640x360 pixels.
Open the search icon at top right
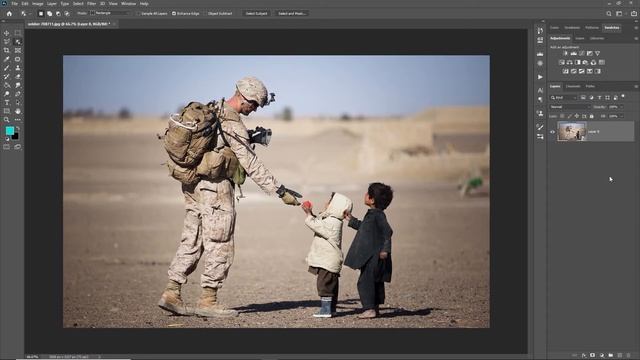(609, 13)
